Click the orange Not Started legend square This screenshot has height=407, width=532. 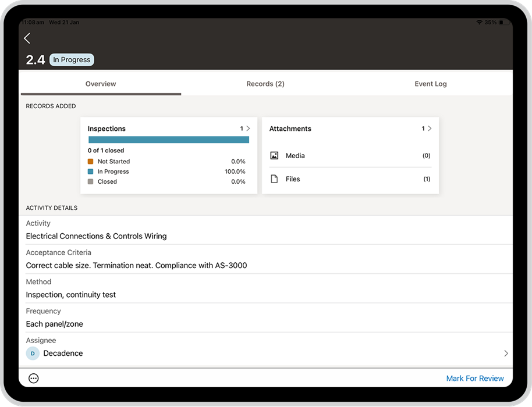click(x=90, y=162)
